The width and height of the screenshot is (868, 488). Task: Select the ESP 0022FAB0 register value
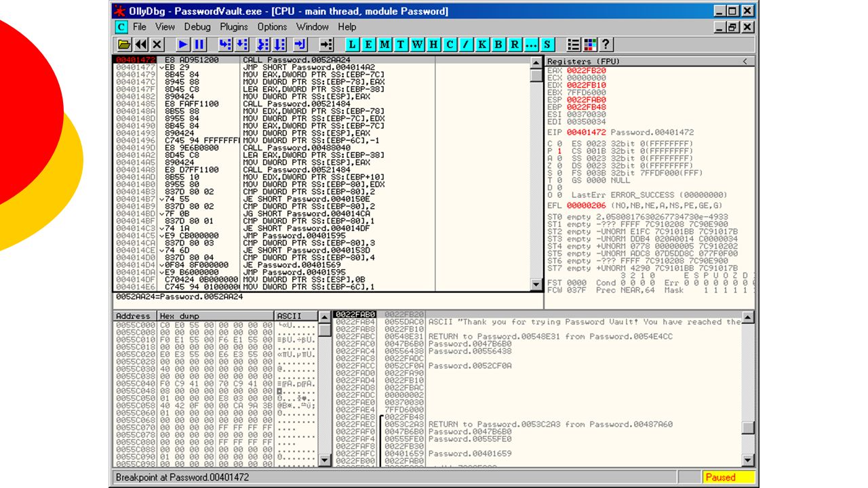pyautogui.click(x=587, y=100)
